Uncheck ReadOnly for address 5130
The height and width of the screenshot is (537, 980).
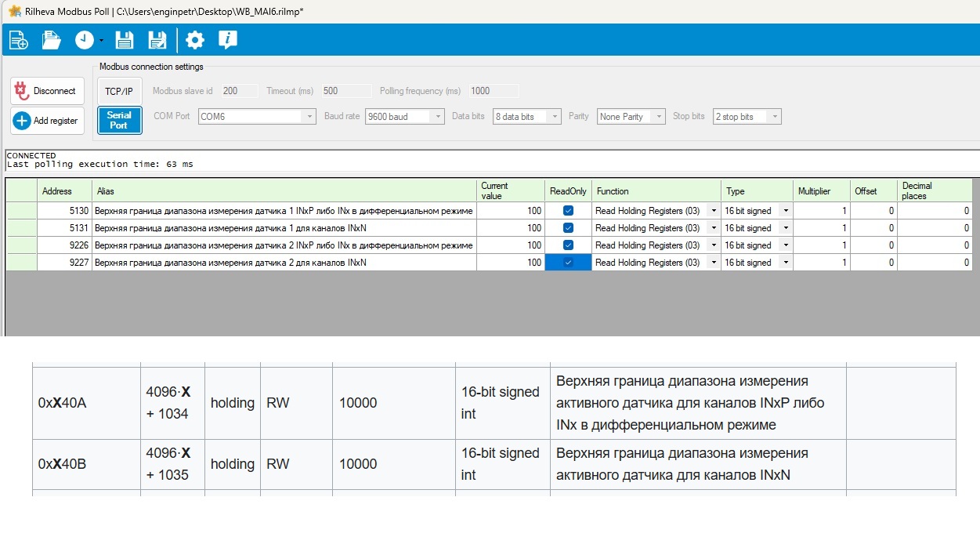568,211
